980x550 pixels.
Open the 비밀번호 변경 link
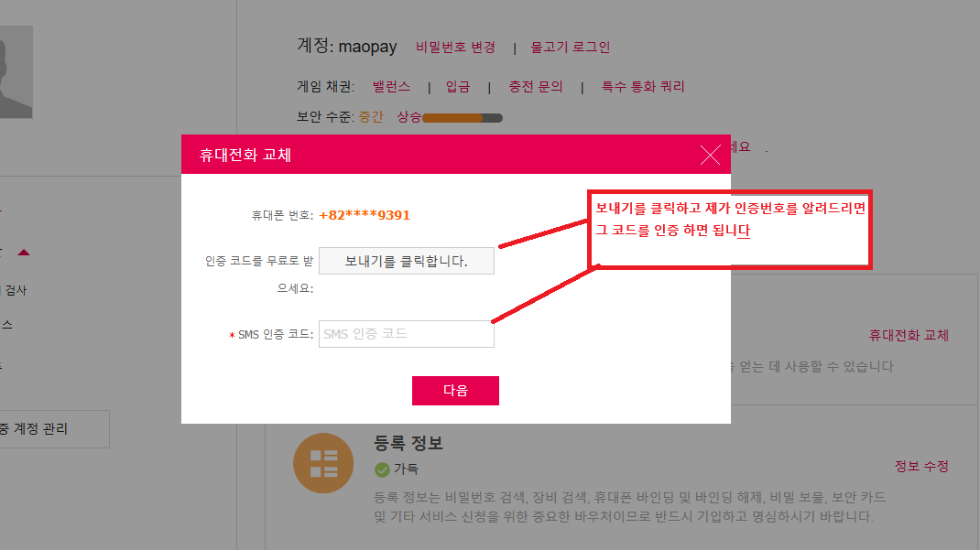[x=455, y=47]
